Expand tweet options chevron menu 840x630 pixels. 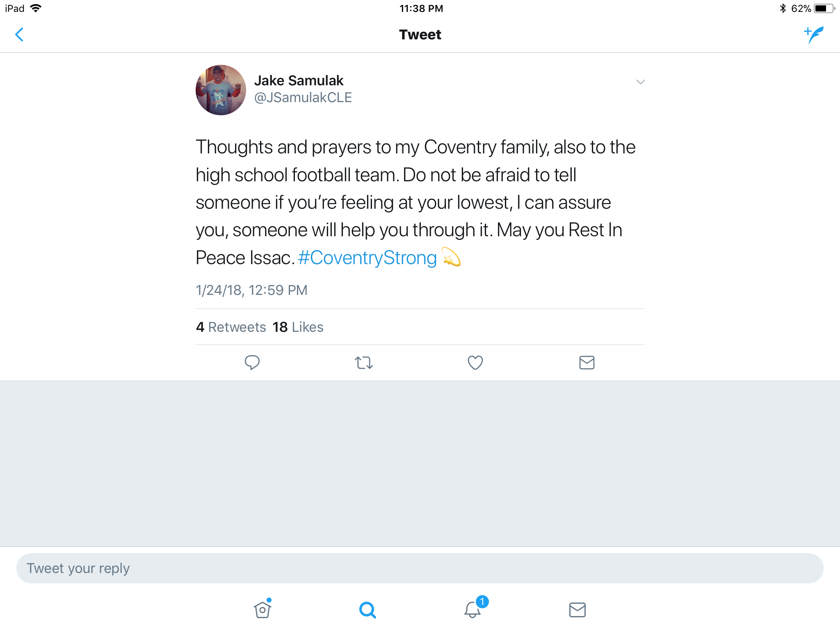point(640,82)
